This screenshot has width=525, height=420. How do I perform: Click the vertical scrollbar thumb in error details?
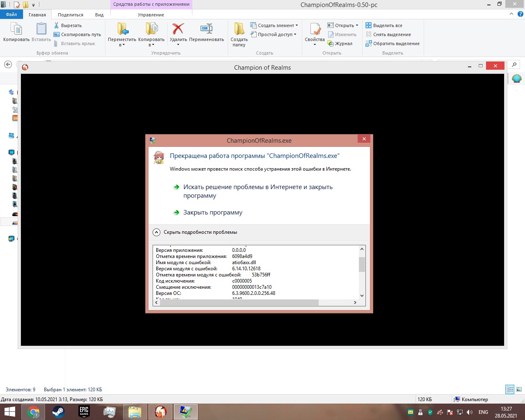pos(362,265)
